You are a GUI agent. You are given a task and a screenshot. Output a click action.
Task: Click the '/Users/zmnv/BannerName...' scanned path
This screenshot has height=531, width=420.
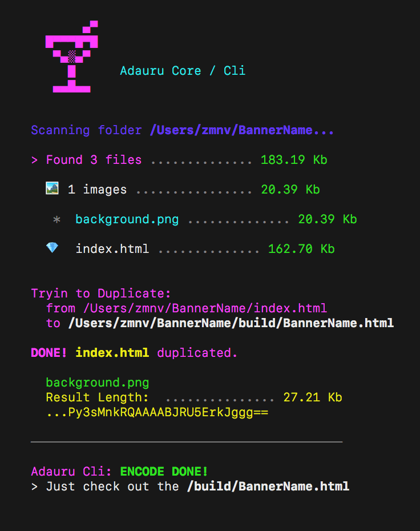241,130
